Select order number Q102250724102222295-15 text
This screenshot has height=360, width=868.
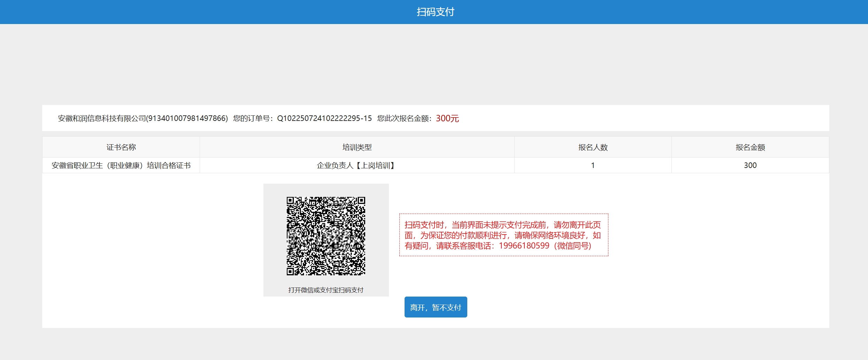pyautogui.click(x=324, y=118)
